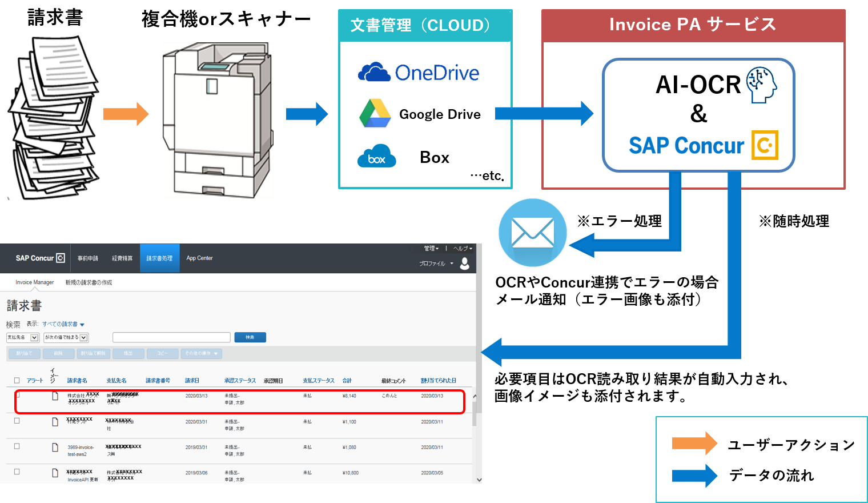Click the stack of invoice papers illustration
Image resolution: width=868 pixels, height=503 pixels.
click(x=53, y=117)
